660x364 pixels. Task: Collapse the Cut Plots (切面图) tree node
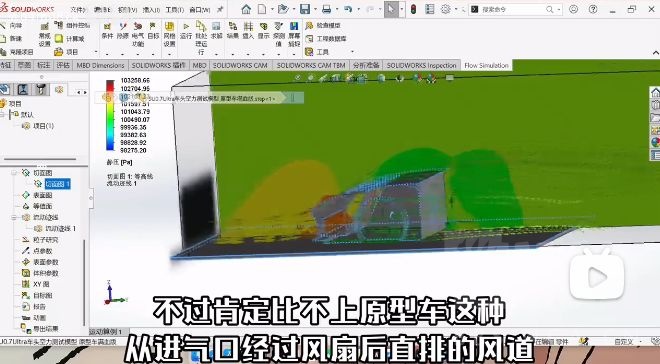click(14, 173)
